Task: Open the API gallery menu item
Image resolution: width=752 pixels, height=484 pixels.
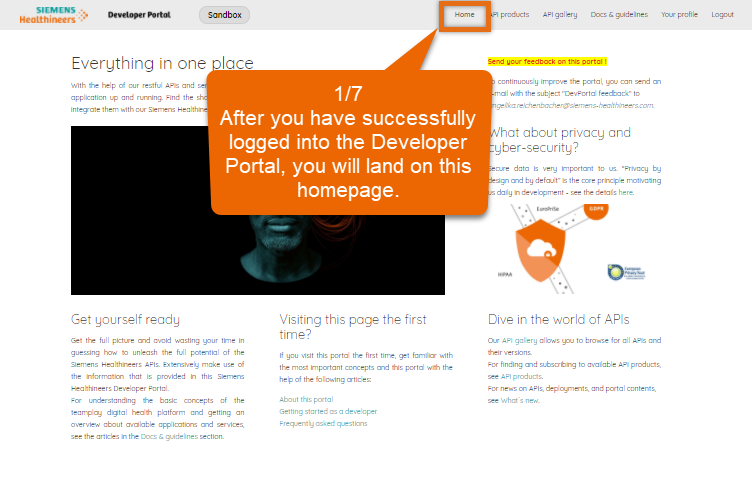Action: tap(560, 15)
